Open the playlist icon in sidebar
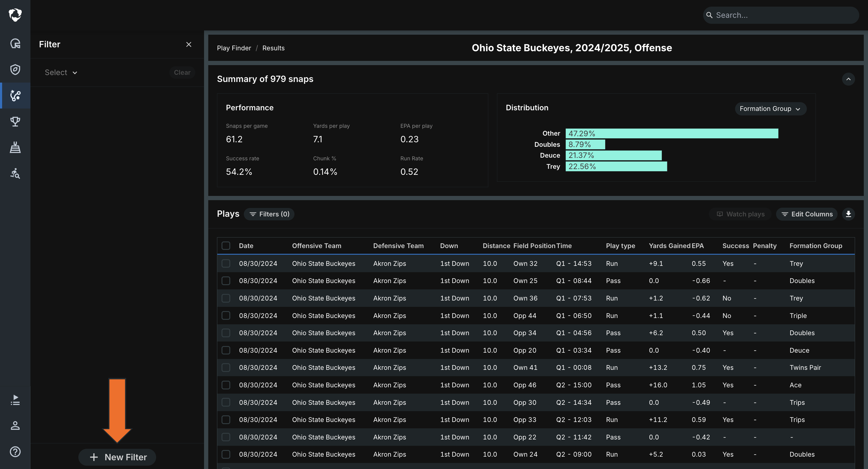The height and width of the screenshot is (469, 868). [x=15, y=400]
